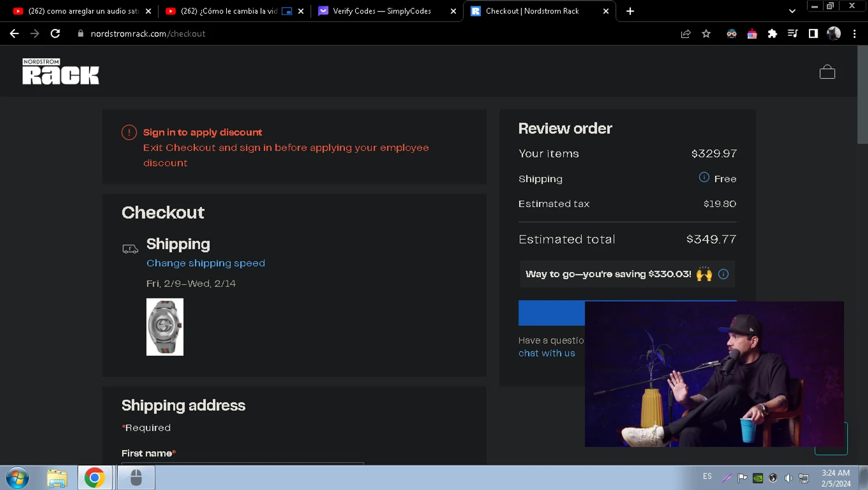The image size is (868, 490).
Task: Click the purple feather tray icon
Action: [727, 478]
